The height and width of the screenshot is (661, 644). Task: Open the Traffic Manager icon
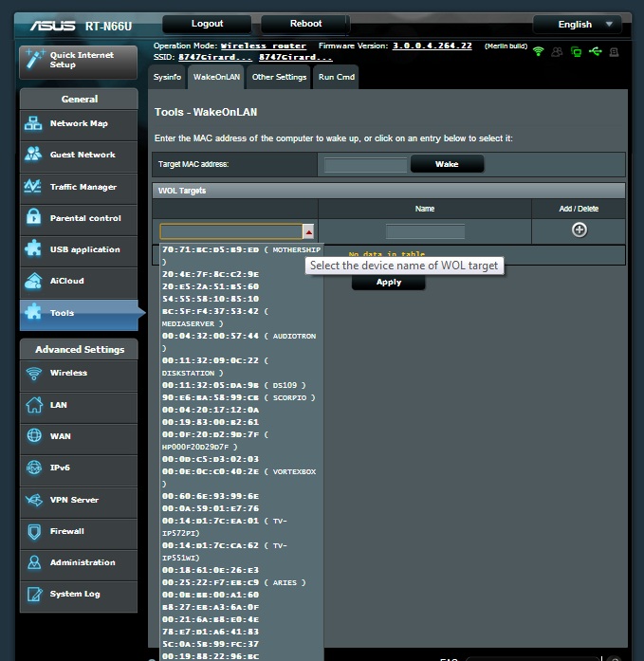pos(33,186)
